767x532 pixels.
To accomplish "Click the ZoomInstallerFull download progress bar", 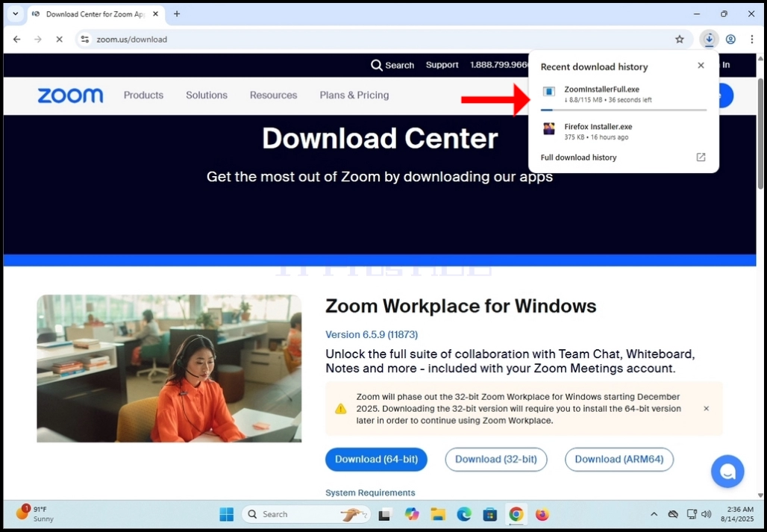I will [624, 110].
